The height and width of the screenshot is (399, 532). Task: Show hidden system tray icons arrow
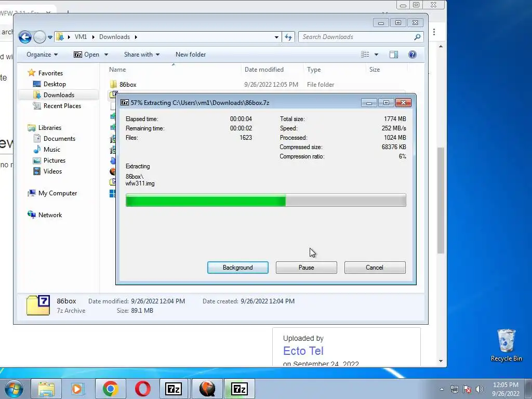click(442, 389)
